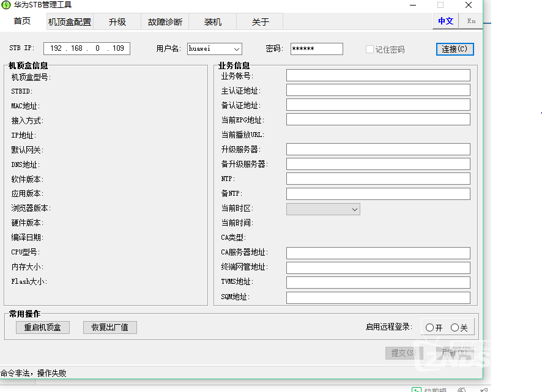Go to the 升级 tab
The image size is (542, 392).
[x=117, y=22]
